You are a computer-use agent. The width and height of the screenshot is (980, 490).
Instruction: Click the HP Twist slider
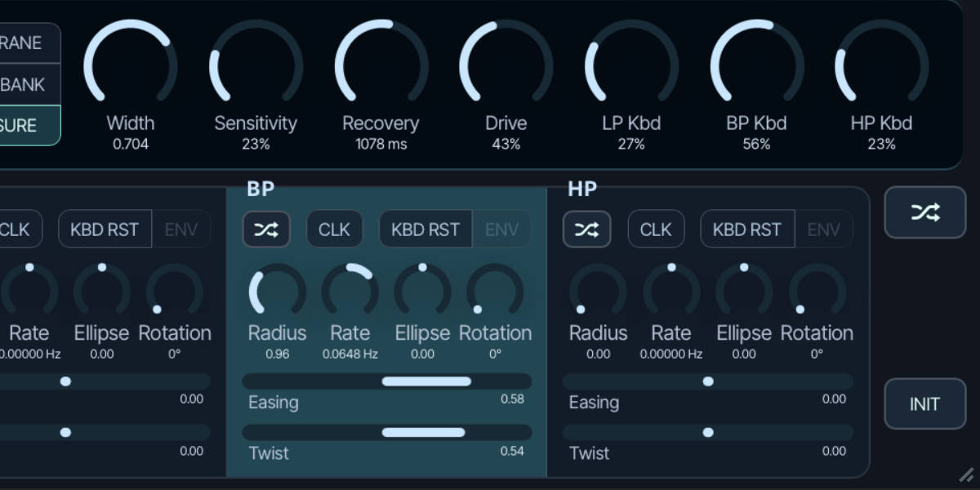(708, 432)
